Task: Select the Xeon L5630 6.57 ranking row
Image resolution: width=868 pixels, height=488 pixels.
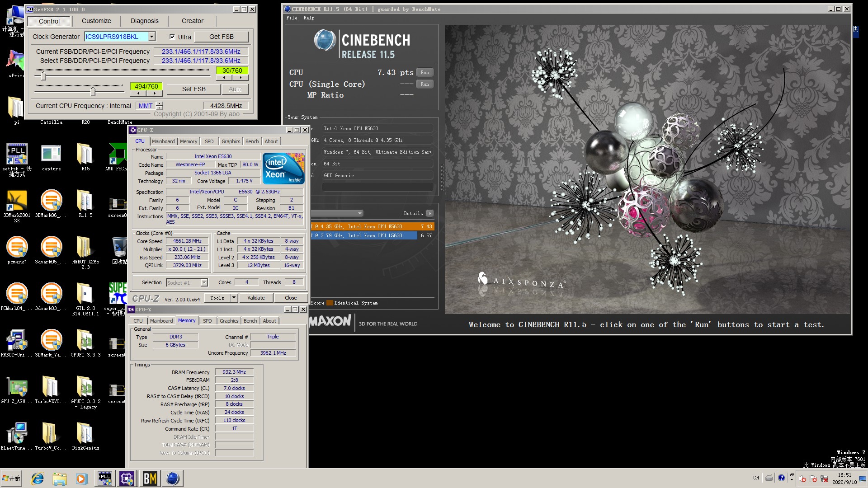Action: pos(373,236)
